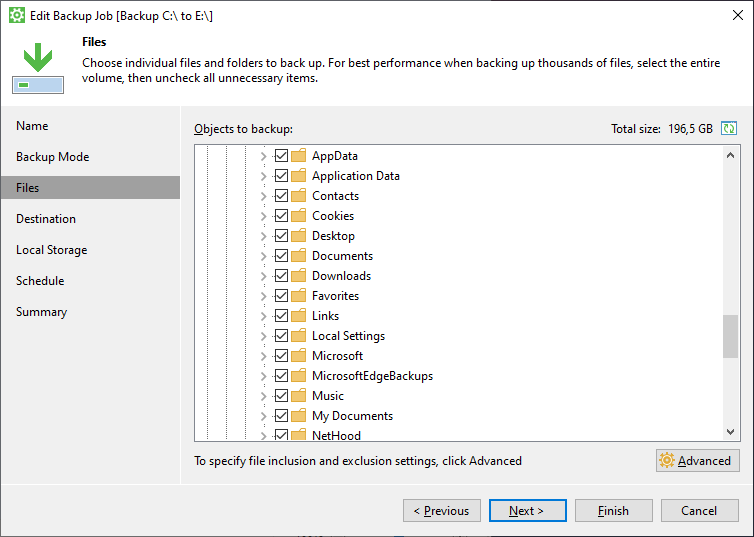The image size is (754, 537).
Task: Click the Downloads folder icon
Action: click(x=299, y=276)
